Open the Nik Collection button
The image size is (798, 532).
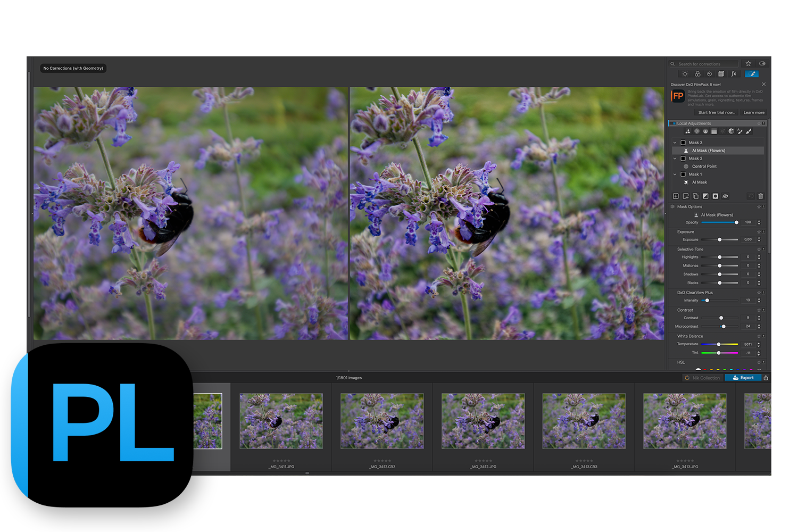click(x=702, y=378)
